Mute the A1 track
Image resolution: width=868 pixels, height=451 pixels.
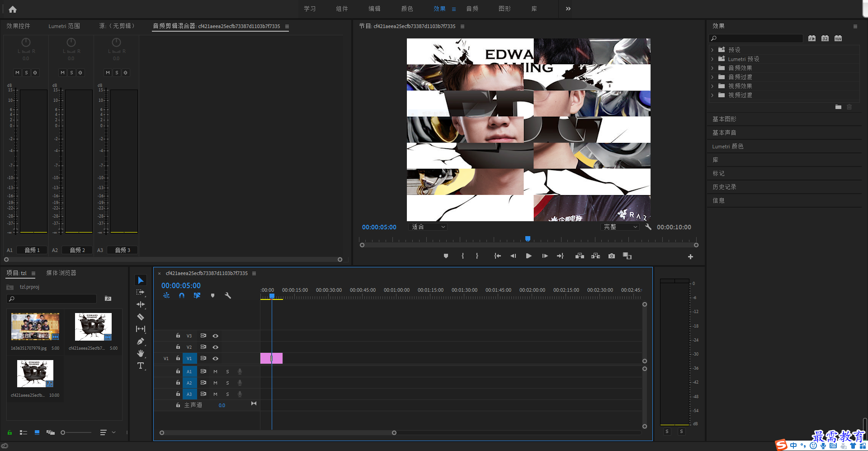216,371
